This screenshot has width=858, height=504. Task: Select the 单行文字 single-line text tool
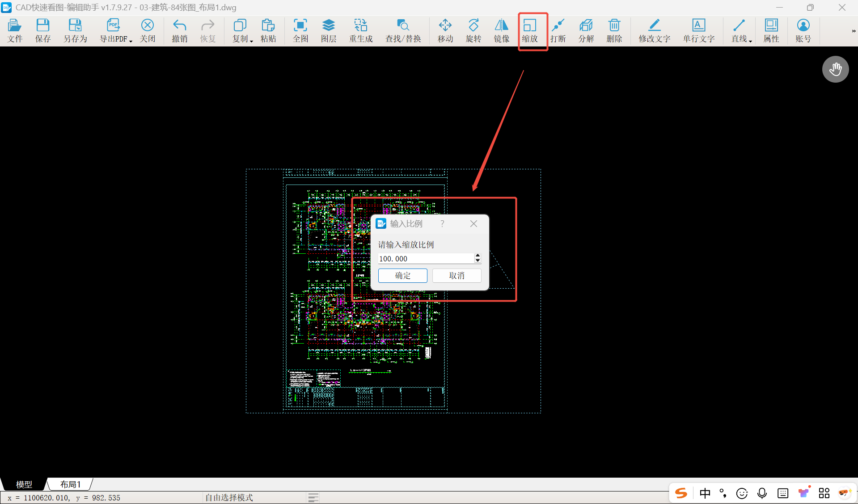(699, 31)
